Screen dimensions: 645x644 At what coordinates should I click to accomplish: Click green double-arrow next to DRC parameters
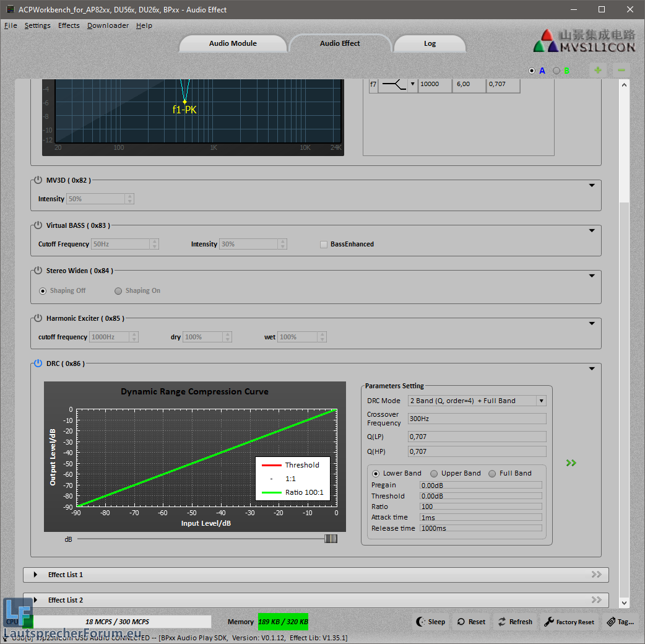571,463
